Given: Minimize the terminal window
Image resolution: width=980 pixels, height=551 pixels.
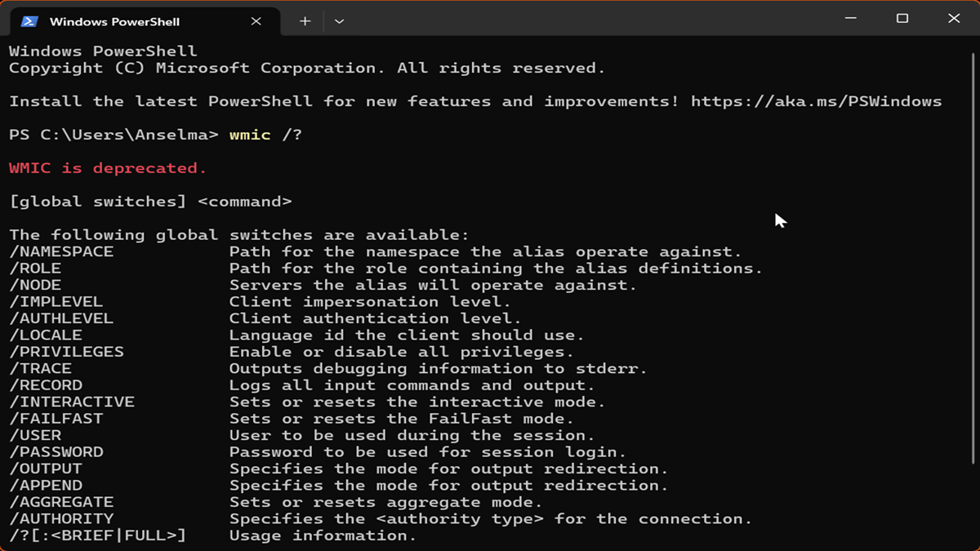Looking at the screenshot, I should click(x=851, y=18).
